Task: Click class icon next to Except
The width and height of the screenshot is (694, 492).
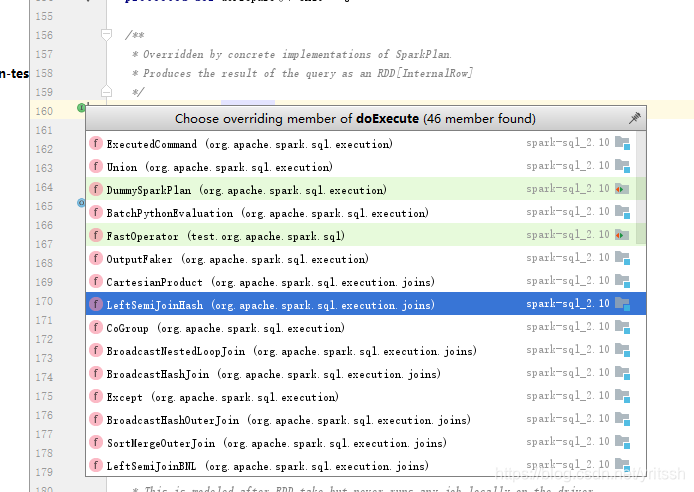Action: 96,396
